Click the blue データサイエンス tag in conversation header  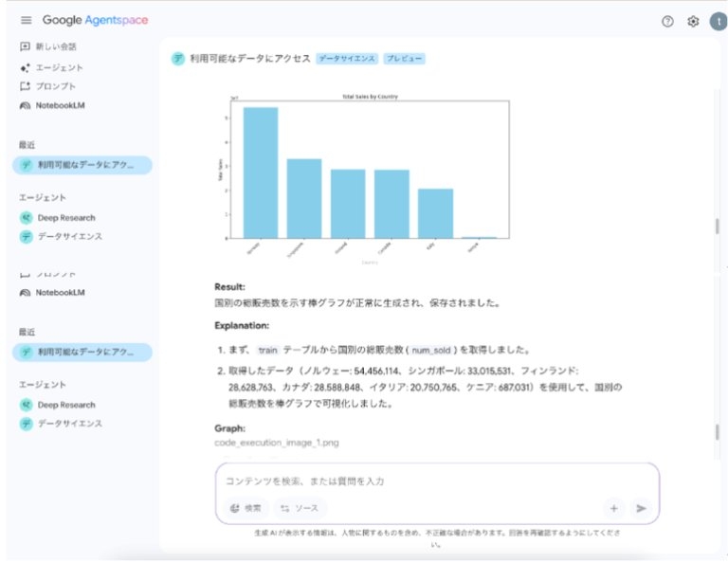coord(347,59)
